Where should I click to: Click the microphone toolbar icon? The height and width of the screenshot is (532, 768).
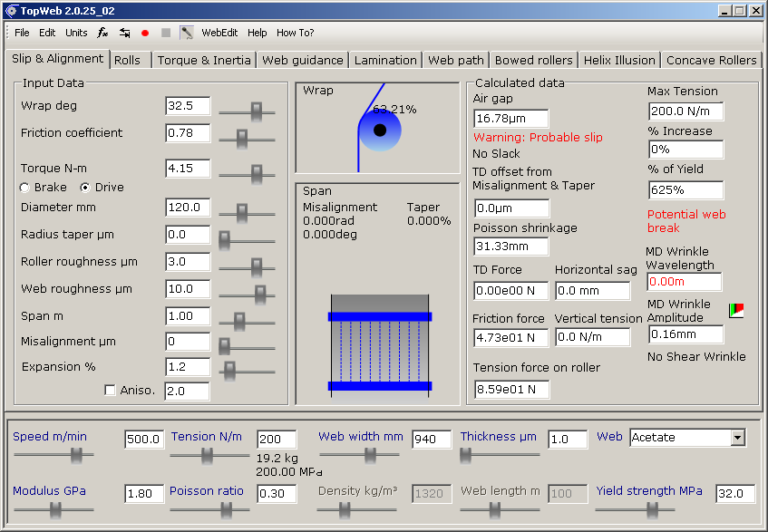click(x=187, y=33)
